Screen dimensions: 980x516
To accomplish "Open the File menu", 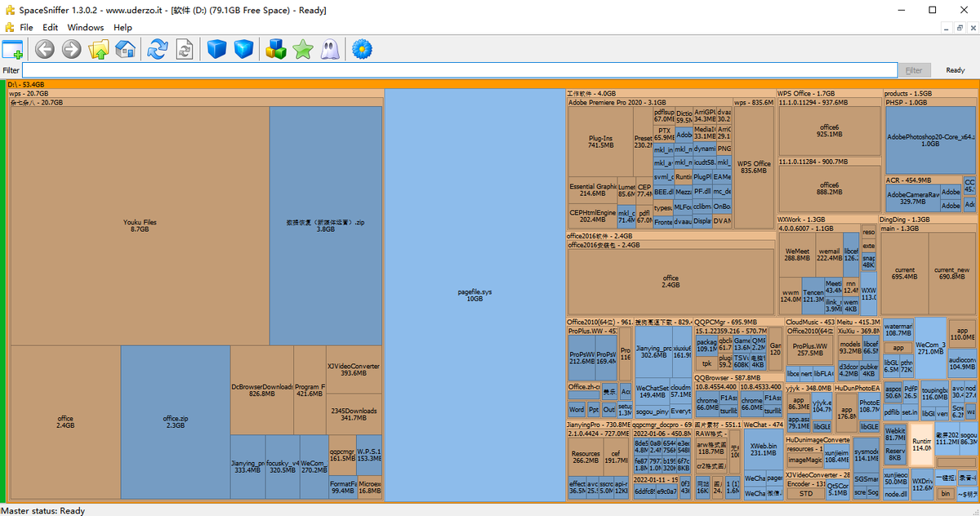I will (26, 27).
